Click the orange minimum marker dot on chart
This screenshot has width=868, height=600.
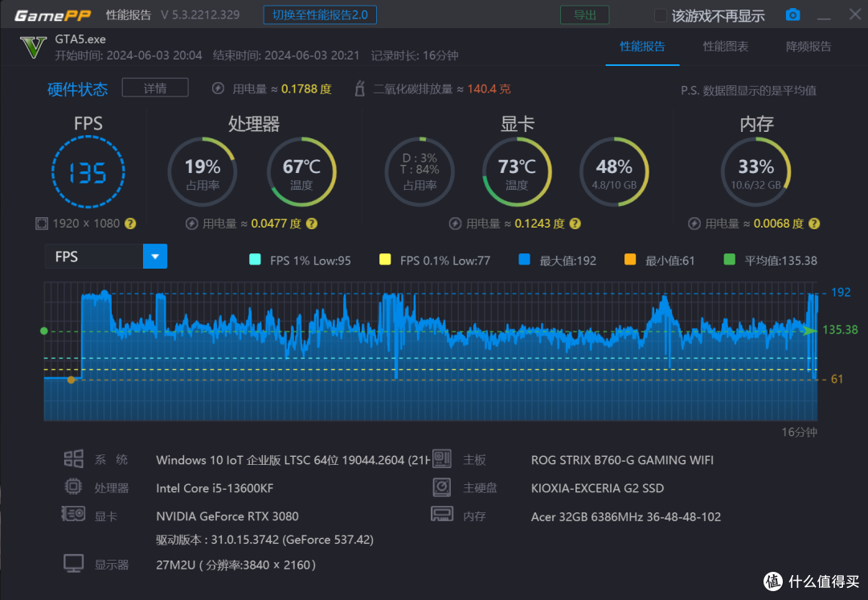(x=71, y=380)
